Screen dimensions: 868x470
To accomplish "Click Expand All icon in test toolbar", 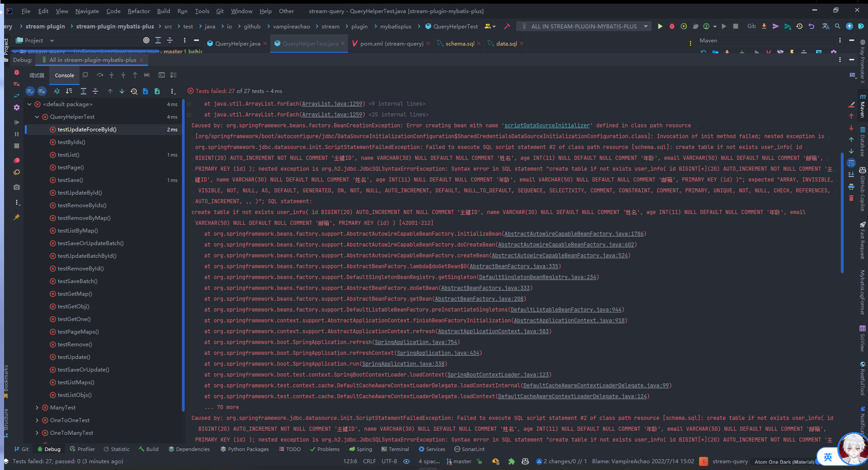I will coord(83,91).
